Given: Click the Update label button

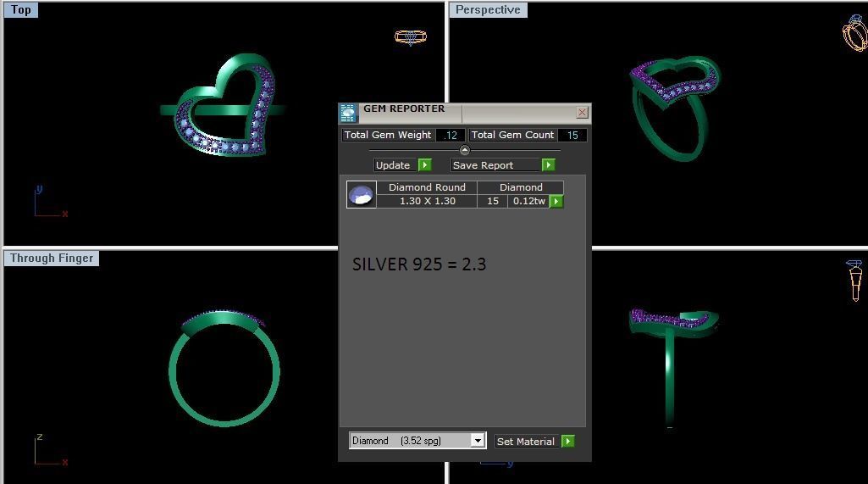Looking at the screenshot, I should pos(393,165).
